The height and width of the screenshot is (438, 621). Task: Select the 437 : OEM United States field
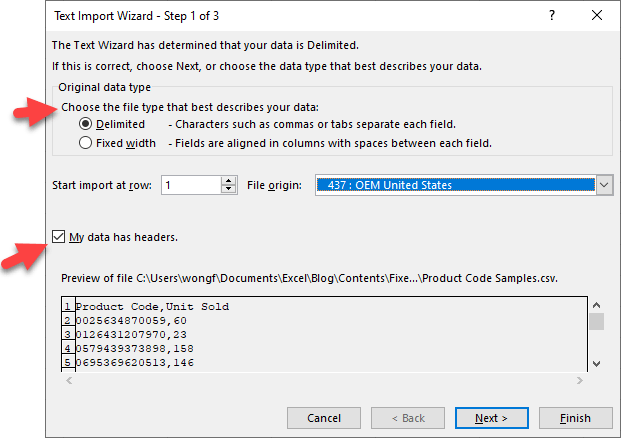coord(455,185)
